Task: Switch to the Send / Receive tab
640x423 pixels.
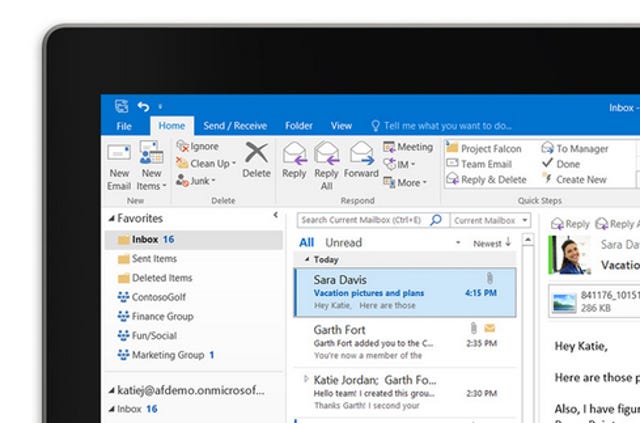Action: (235, 126)
